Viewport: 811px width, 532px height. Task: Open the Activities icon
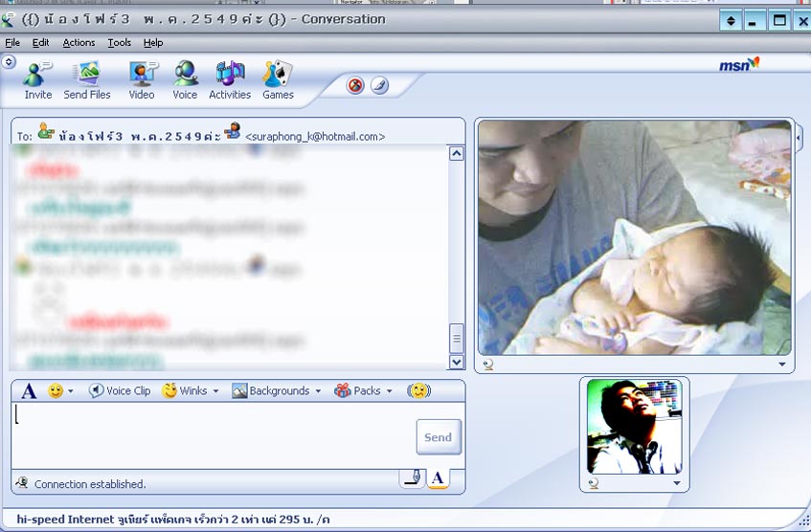pyautogui.click(x=230, y=79)
